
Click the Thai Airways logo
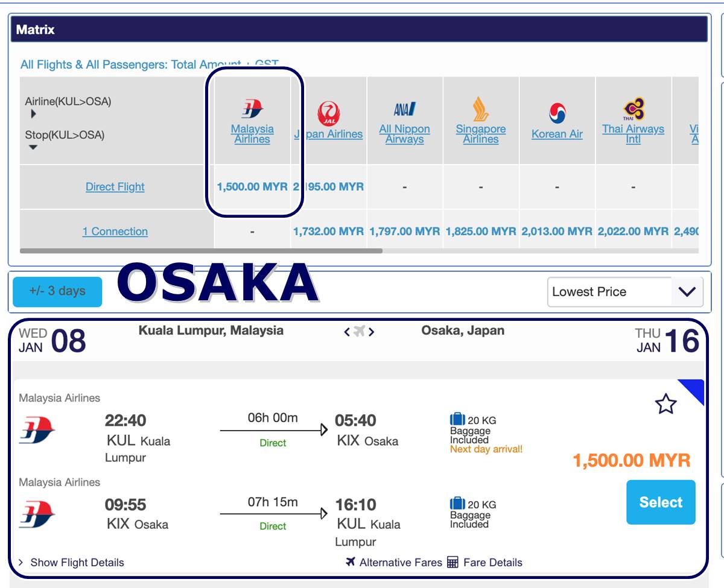(x=634, y=110)
